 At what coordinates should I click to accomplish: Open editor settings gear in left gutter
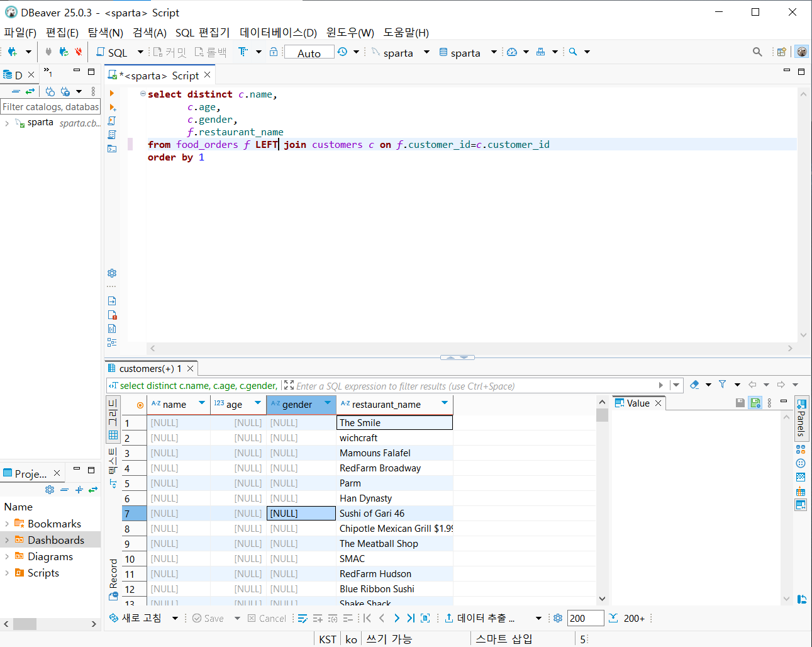pyautogui.click(x=112, y=273)
